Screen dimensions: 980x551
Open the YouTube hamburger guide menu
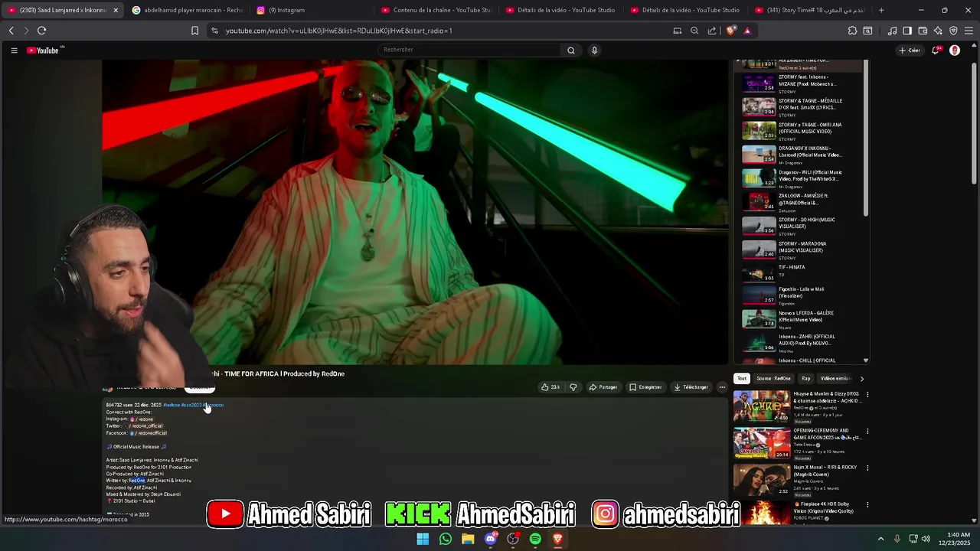coord(14,51)
